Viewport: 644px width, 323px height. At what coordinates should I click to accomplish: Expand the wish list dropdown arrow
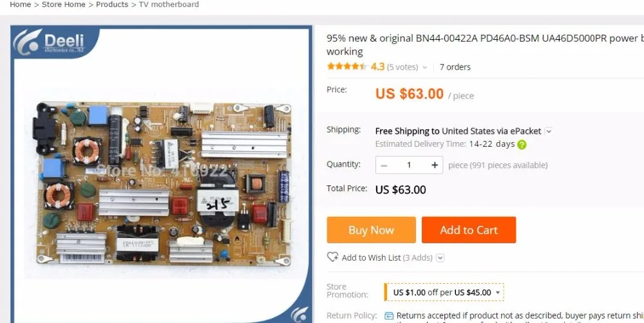[440, 258]
